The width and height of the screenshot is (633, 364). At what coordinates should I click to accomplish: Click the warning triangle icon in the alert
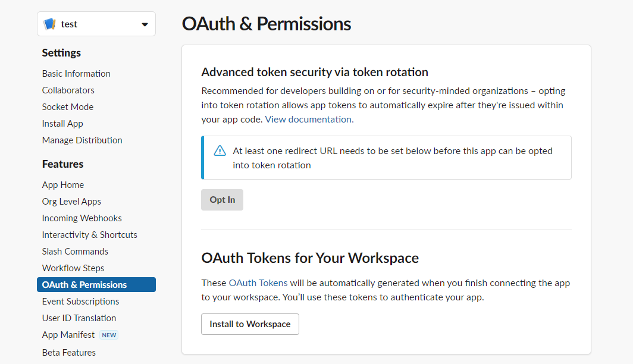[220, 150]
